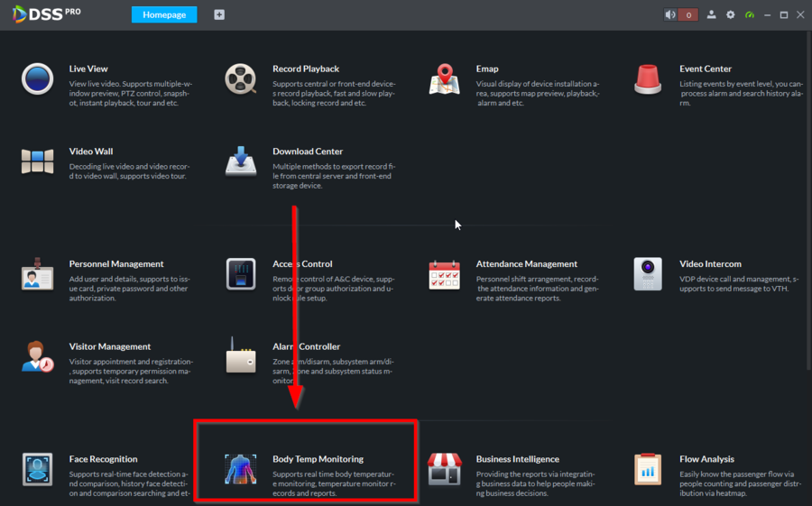
Task: Click the vertical scrollbar on the homepage
Action: (809, 202)
